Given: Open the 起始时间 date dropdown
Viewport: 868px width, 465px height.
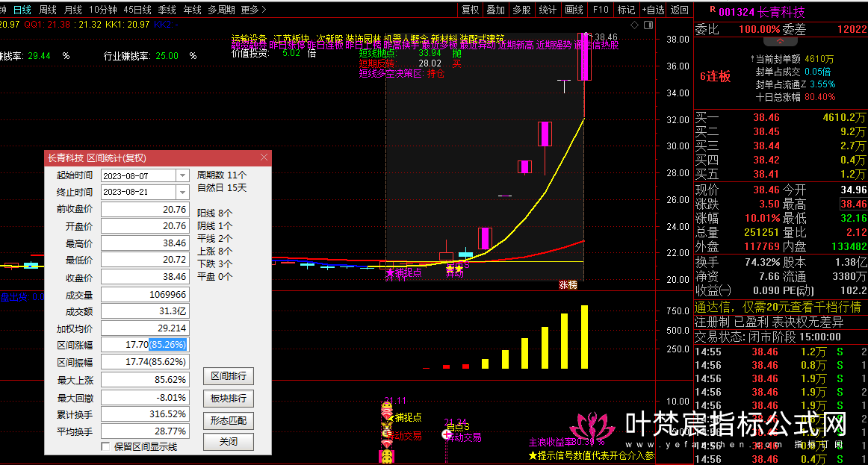Looking at the screenshot, I should tap(183, 175).
